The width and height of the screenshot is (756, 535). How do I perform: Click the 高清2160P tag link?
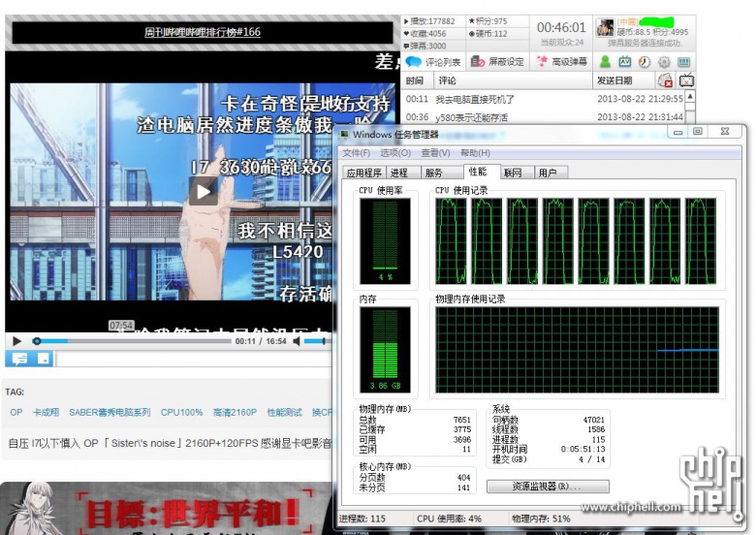click(235, 413)
